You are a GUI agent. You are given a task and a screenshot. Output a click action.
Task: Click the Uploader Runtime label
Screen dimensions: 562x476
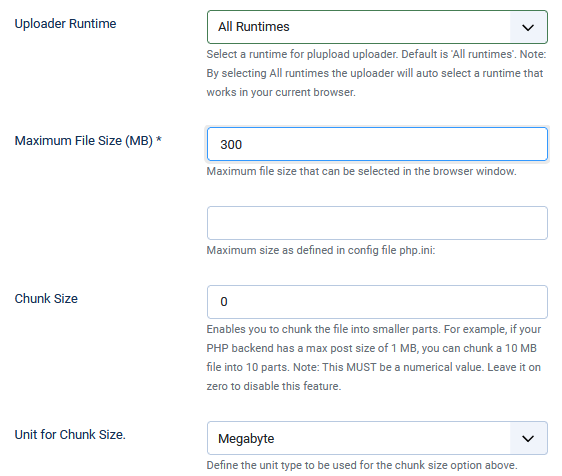[65, 24]
